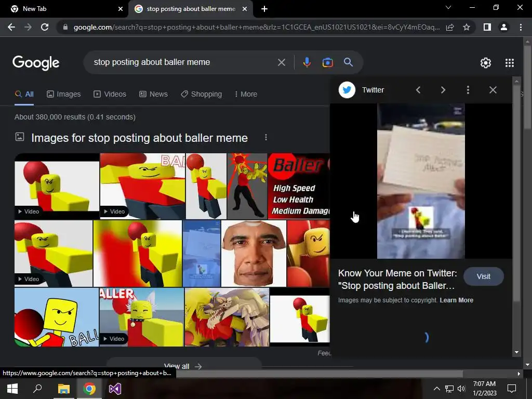532x399 pixels.
Task: Open Windows taskbar search
Action: pyautogui.click(x=37, y=389)
